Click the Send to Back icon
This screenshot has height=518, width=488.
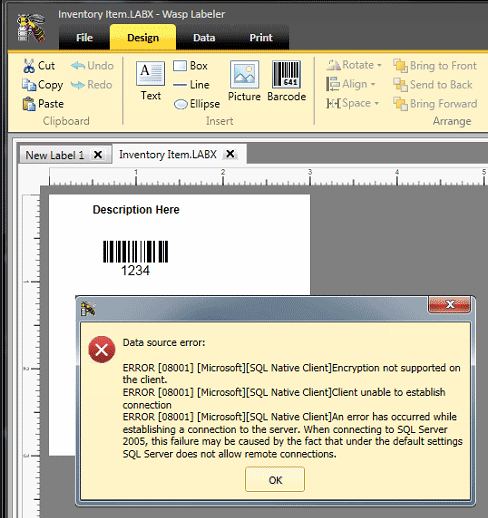[400, 85]
